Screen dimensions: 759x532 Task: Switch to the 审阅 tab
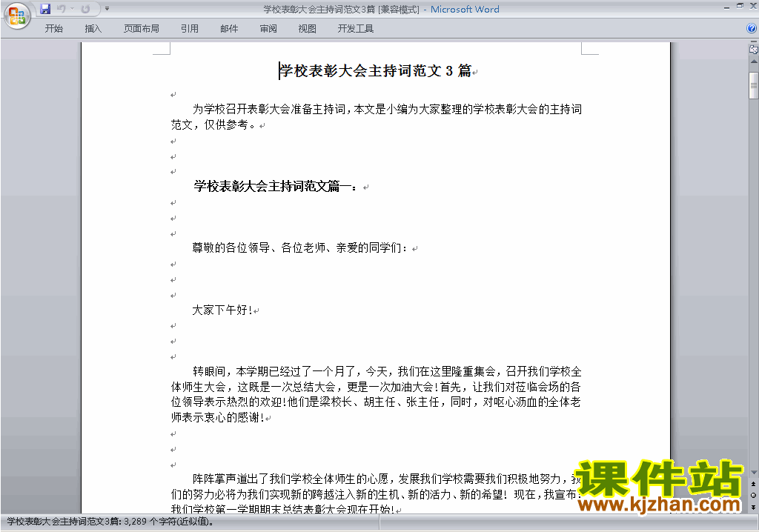[x=268, y=29]
